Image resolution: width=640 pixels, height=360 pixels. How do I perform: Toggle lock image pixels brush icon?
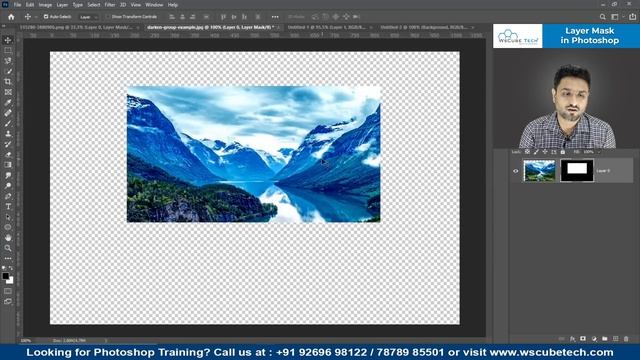[x=536, y=152]
